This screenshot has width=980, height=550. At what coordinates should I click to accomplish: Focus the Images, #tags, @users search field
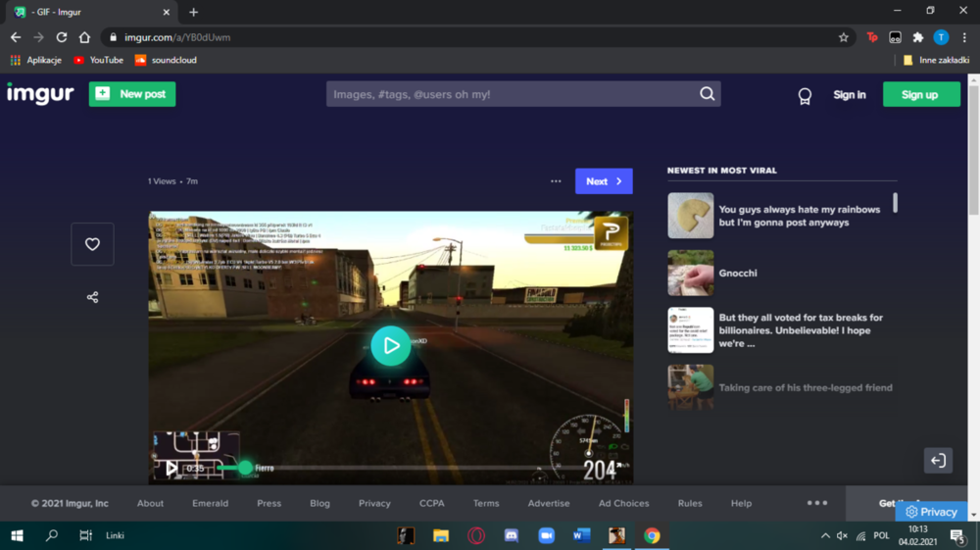(513, 94)
